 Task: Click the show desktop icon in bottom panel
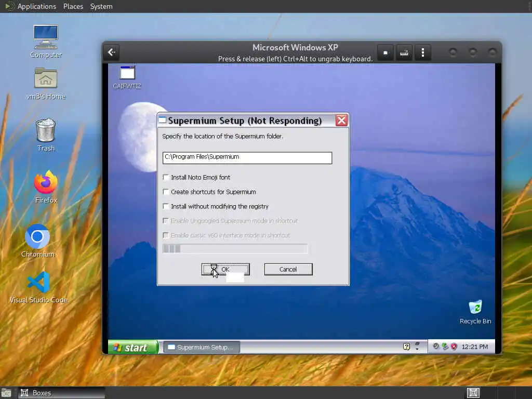tap(6, 393)
